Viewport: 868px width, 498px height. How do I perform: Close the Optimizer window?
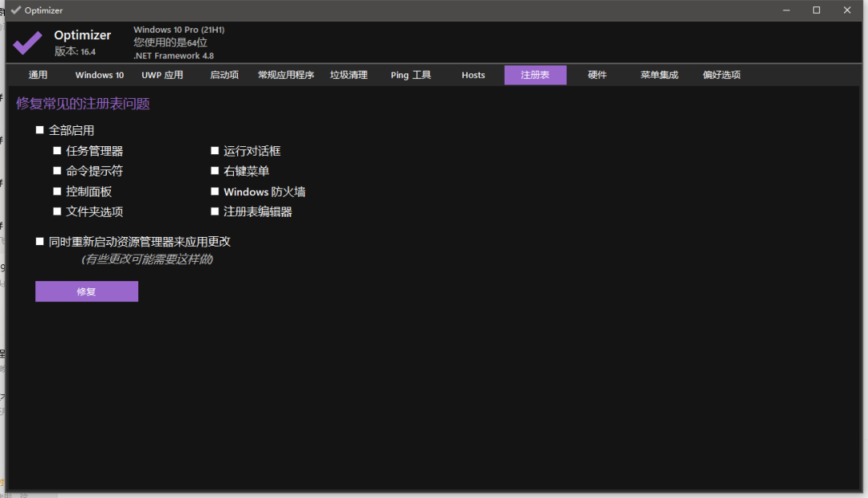point(847,10)
